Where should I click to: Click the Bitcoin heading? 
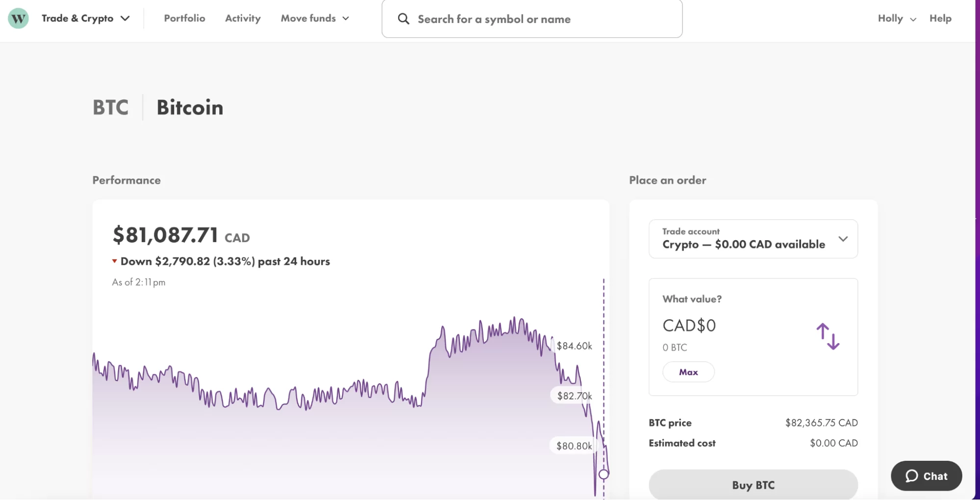click(x=190, y=107)
